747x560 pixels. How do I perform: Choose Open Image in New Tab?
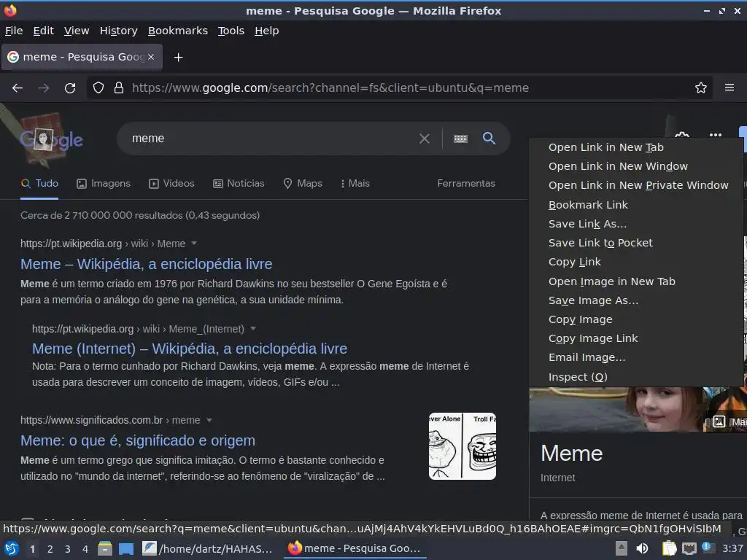[x=635, y=281]
